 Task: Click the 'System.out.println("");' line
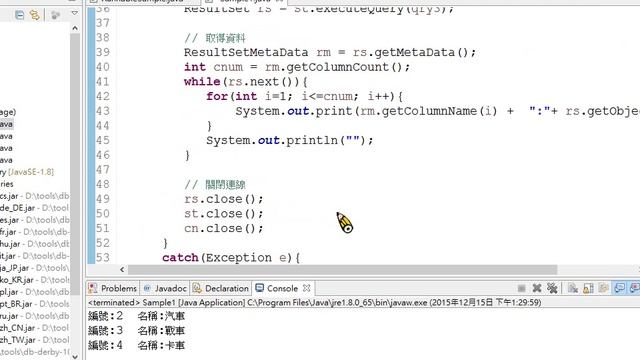pyautogui.click(x=289, y=140)
